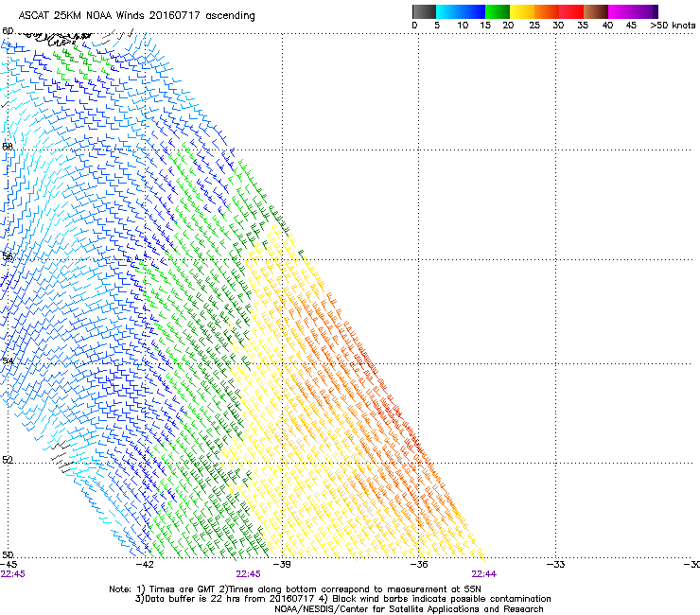Click the 'Data buffer is 22 hrs' note line
The width and height of the screenshot is (700, 615).
pos(342,599)
